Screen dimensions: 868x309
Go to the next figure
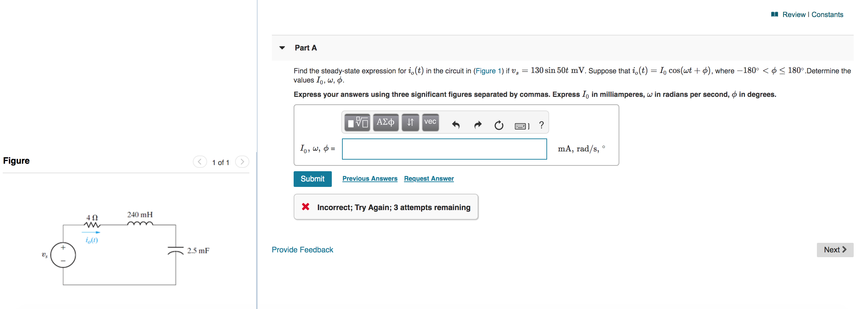coord(242,162)
